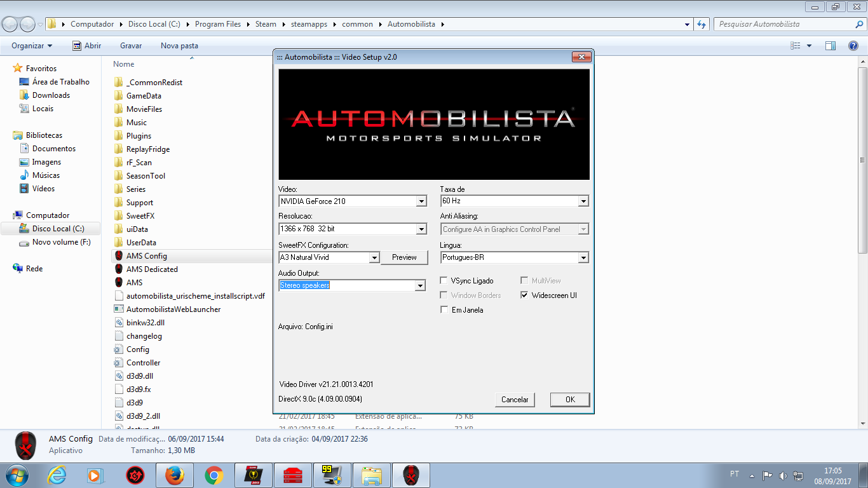Click the address bar refresh button
Screen dimensions: 868x488
click(x=702, y=24)
